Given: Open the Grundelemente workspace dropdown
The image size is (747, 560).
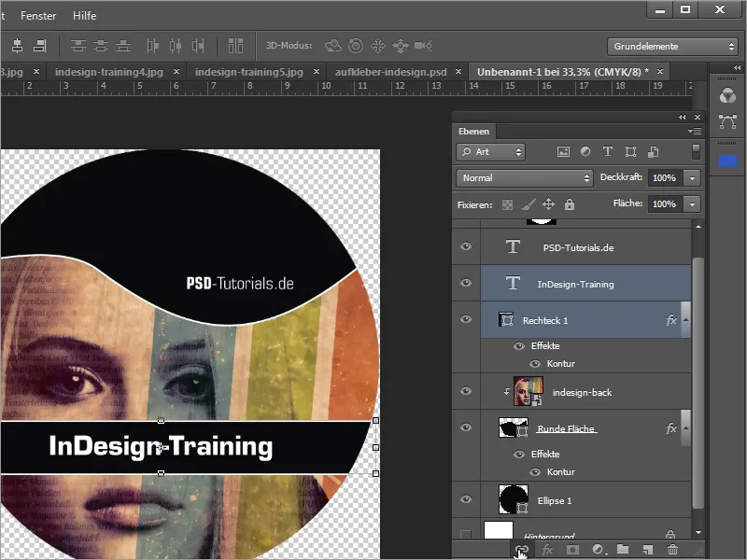Looking at the screenshot, I should 673,46.
